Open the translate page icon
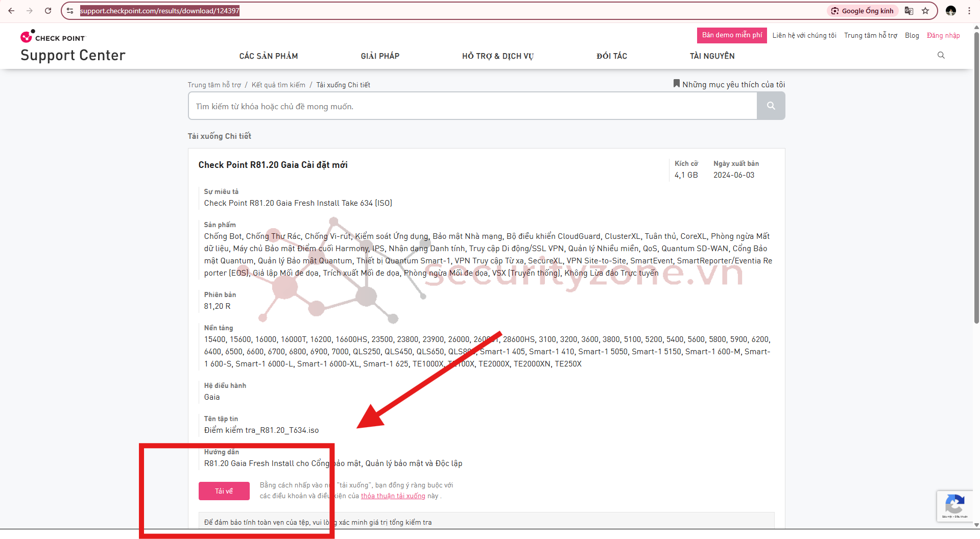Screen dimensions: 980x539 (x=909, y=11)
